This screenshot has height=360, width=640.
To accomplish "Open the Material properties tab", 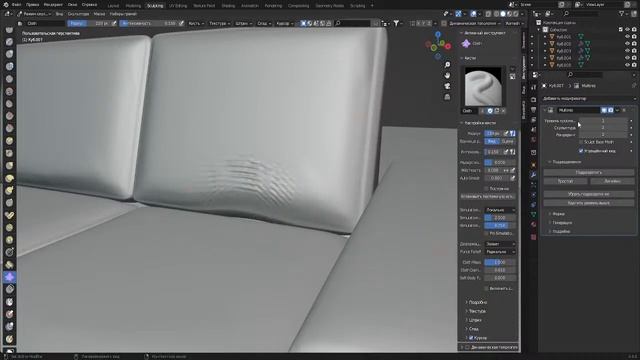I will (533, 224).
